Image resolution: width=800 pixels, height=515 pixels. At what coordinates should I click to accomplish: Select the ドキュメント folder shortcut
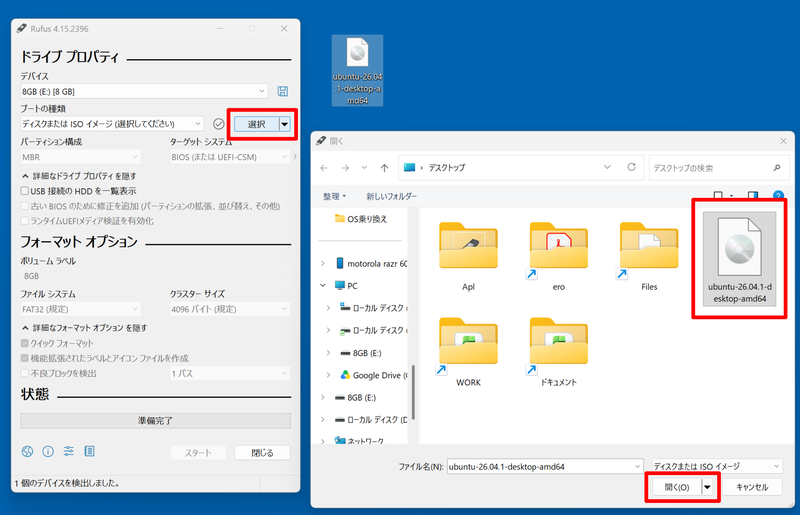coord(559,352)
